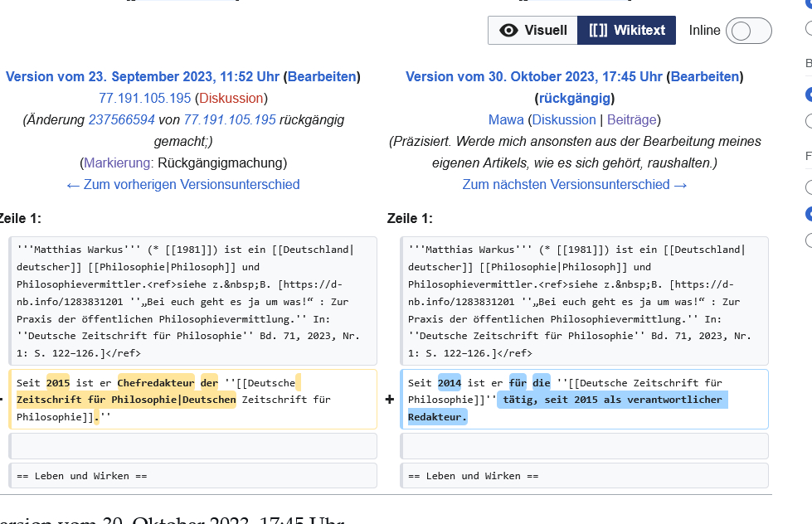Click the highlighted word Chefredakteur in old version
Image resolution: width=812 pixels, height=524 pixels.
[156, 383]
